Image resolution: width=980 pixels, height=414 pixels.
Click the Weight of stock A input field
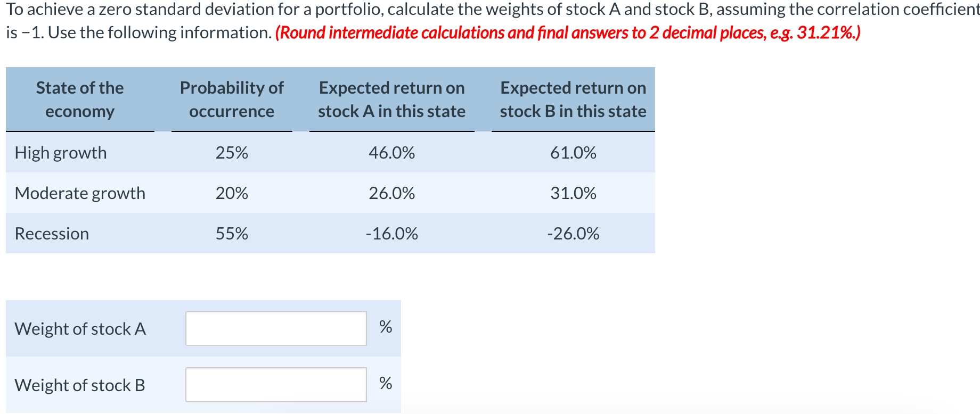(x=275, y=329)
